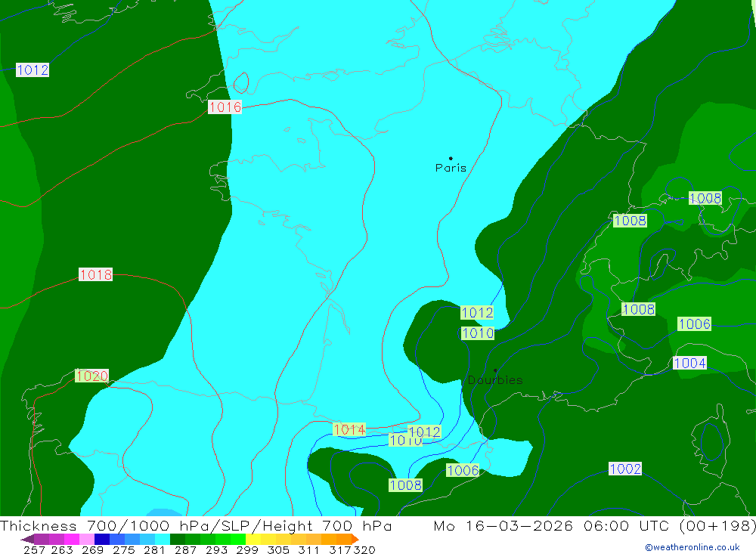The image size is (756, 554).
Task: Click the legend value 257
Action: [34, 550]
